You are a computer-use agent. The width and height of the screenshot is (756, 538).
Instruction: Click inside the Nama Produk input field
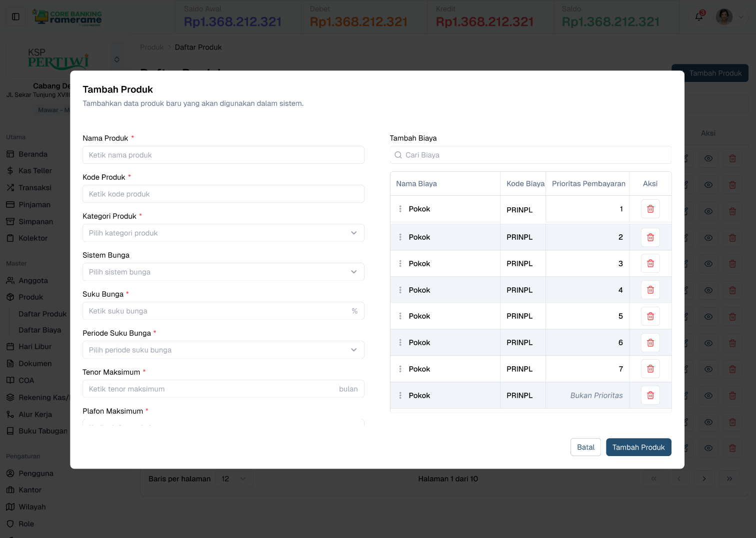pyautogui.click(x=223, y=155)
